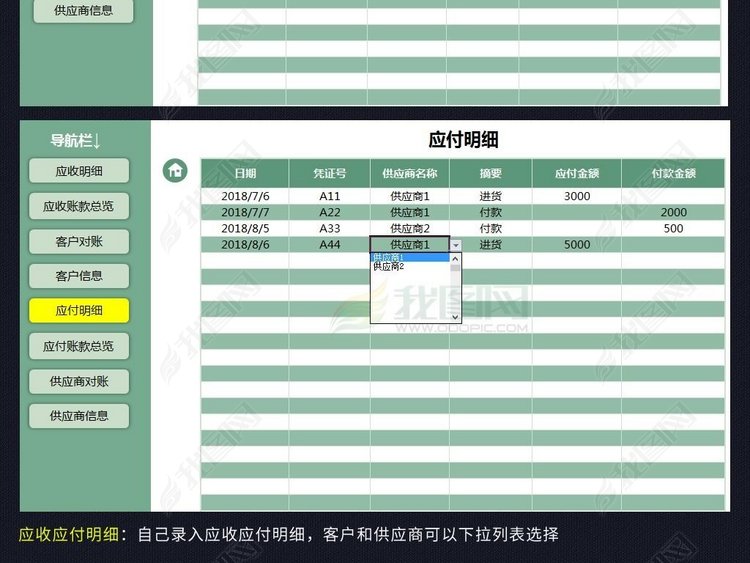The image size is (750, 563).
Task: Click 供应商1 cell in row A11
Action: (x=409, y=196)
